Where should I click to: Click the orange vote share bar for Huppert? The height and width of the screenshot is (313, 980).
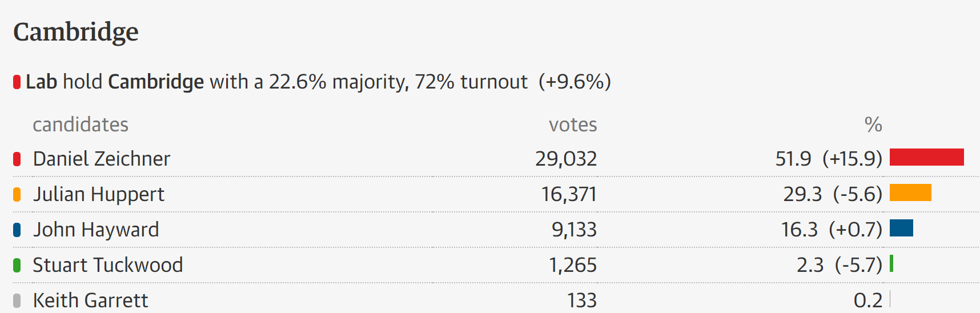click(910, 192)
